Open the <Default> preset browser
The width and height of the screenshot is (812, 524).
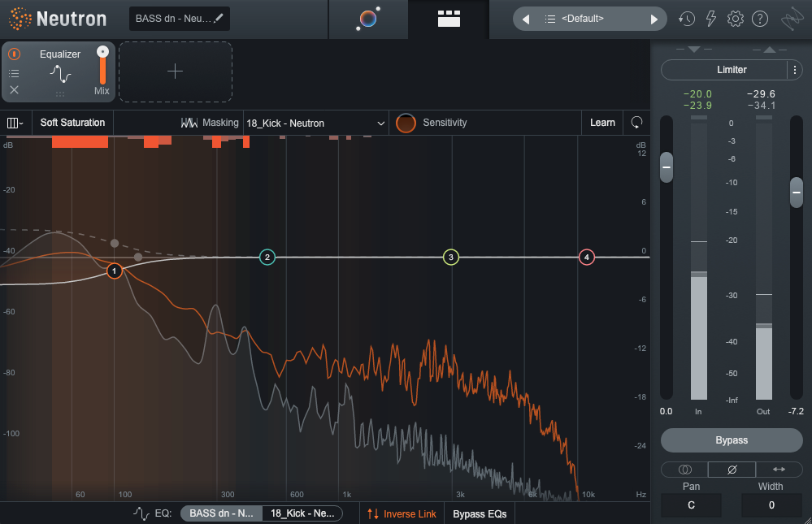583,19
